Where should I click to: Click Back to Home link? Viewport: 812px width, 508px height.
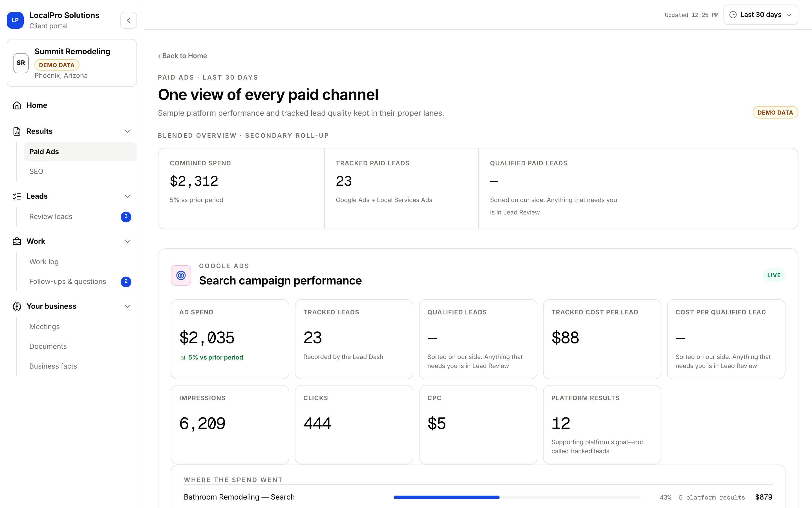(182, 56)
